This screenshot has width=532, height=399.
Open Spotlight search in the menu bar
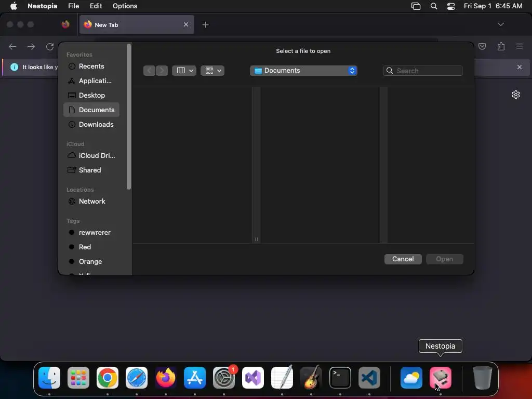tap(434, 6)
